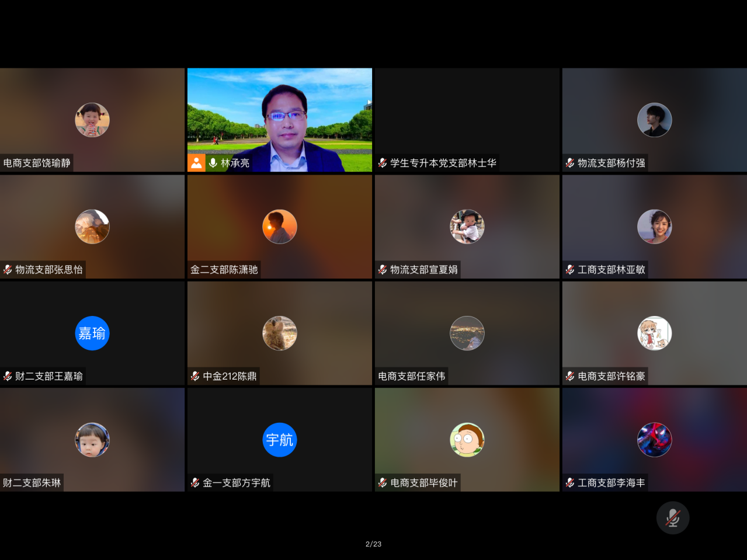Click the muted mic icon for 物流支部张思怡

click(x=8, y=270)
